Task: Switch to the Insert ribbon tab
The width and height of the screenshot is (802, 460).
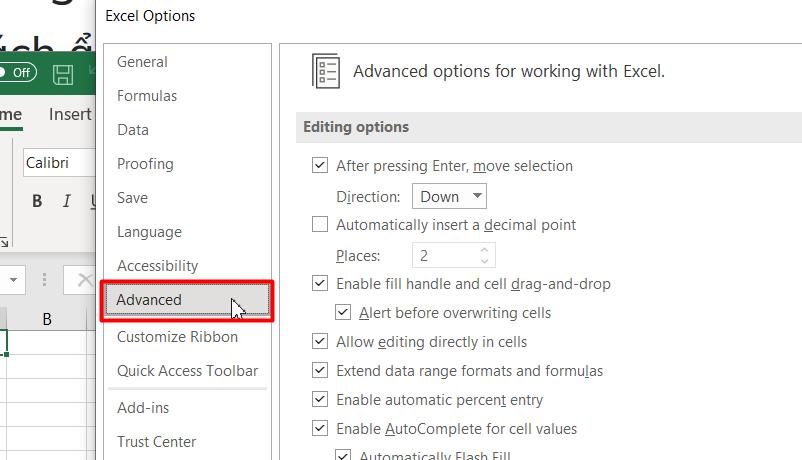Action: tap(70, 115)
